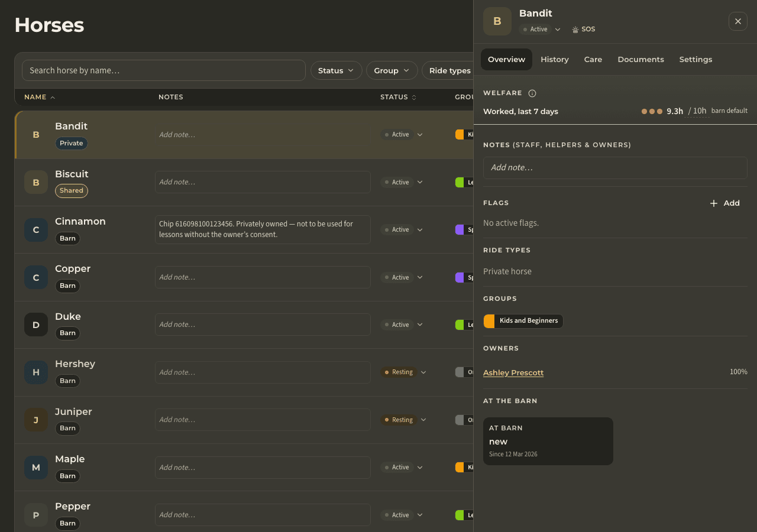Screen dimensions: 757x532
Task: Open the Status filter dropdown
Action: tap(336, 70)
